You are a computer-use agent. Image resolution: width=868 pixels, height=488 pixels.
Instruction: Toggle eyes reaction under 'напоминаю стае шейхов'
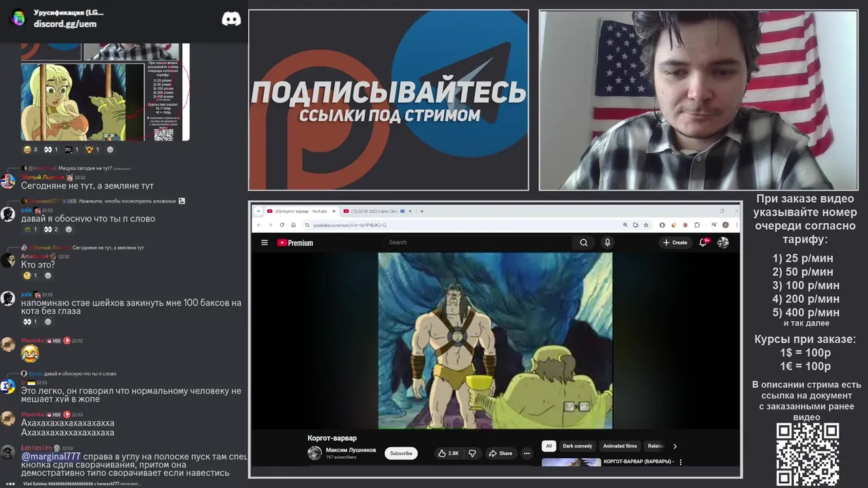pos(31,322)
